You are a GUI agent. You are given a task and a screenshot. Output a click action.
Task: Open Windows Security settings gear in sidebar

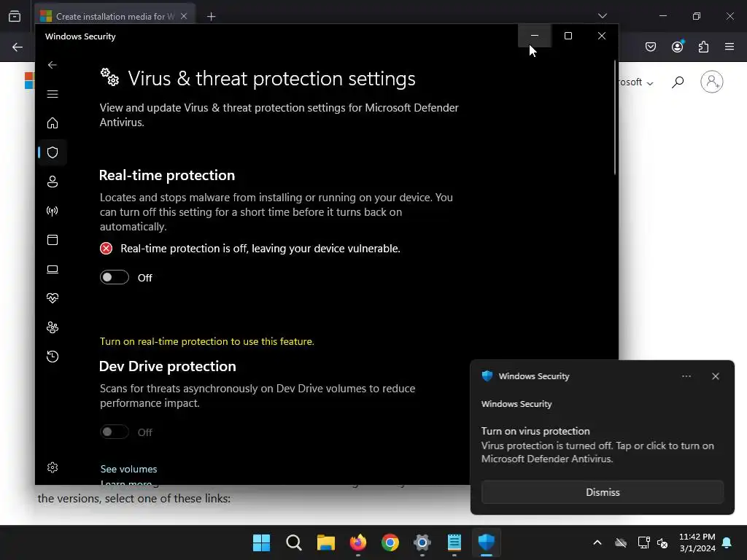point(53,467)
